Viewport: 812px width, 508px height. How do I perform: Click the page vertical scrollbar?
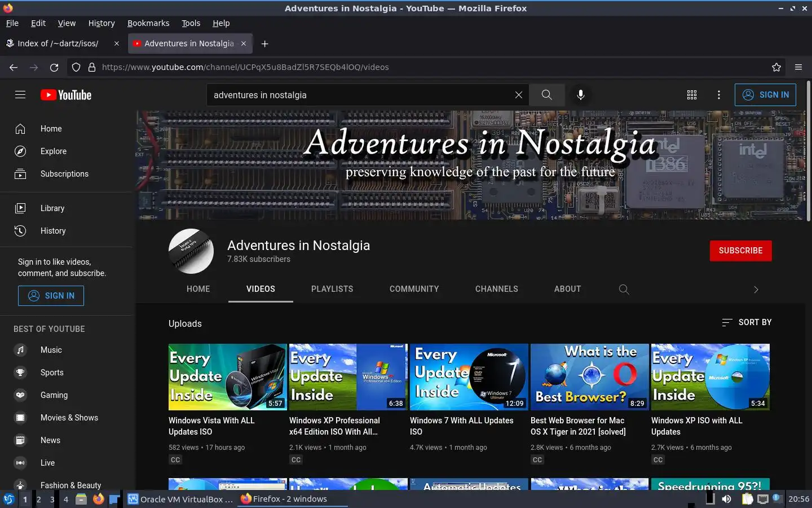click(808, 151)
